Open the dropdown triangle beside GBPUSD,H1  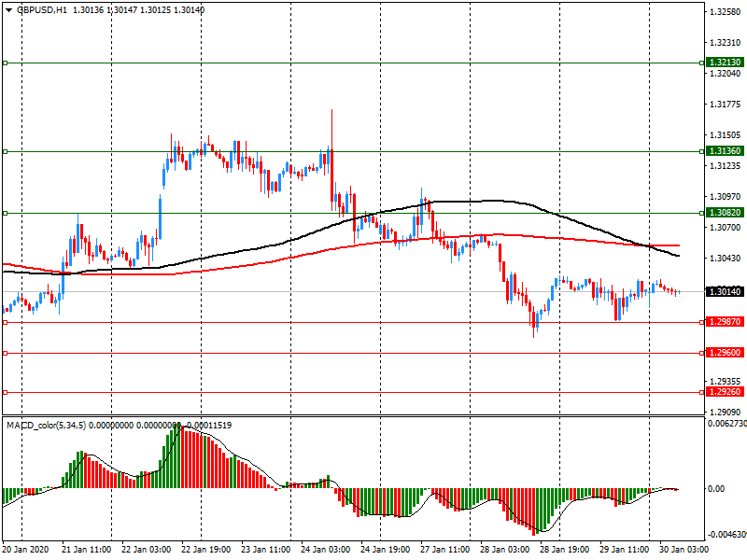pyautogui.click(x=8, y=9)
